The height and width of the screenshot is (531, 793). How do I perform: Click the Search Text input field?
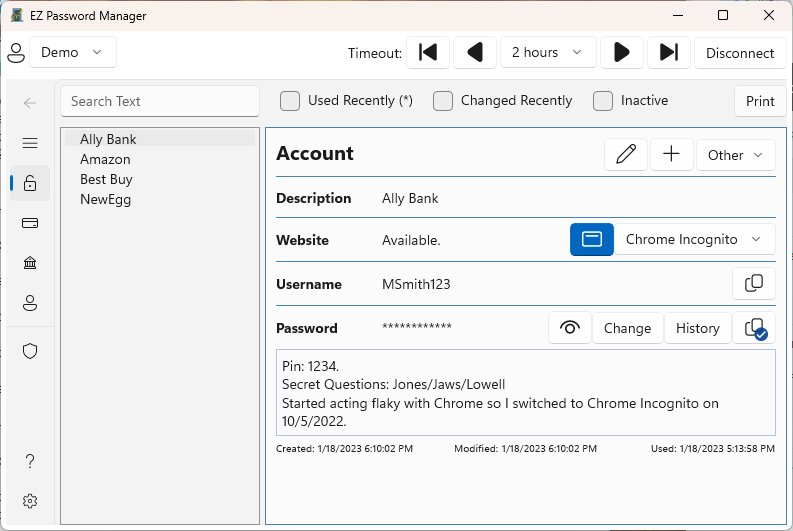[160, 101]
